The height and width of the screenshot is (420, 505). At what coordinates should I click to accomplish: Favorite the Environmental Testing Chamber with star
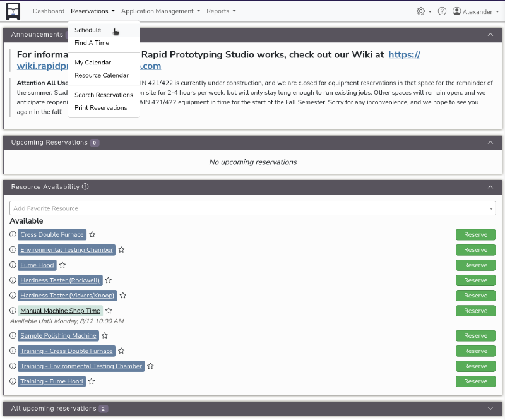(121, 250)
